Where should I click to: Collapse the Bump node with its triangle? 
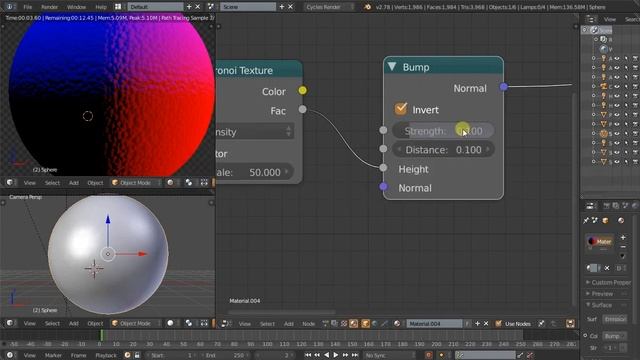click(x=392, y=67)
